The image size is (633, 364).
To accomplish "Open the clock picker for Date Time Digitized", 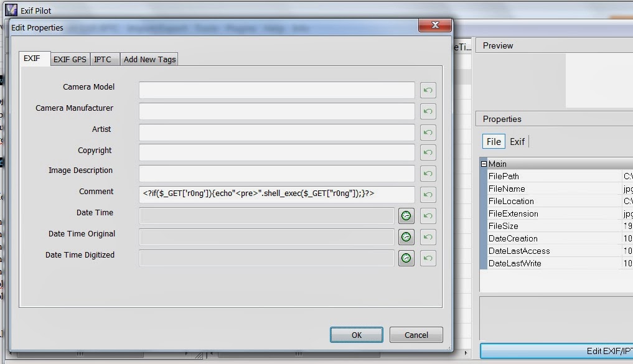I will 406,258.
